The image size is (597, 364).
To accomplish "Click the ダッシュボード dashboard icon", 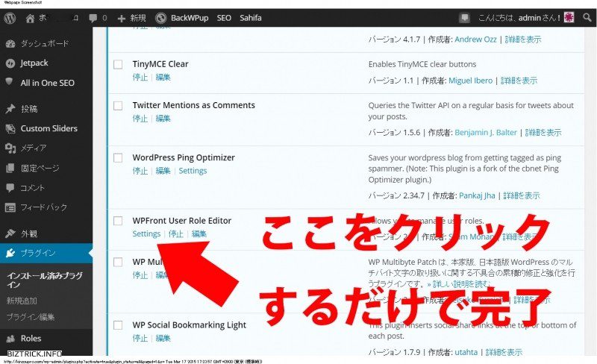I will click(10, 44).
